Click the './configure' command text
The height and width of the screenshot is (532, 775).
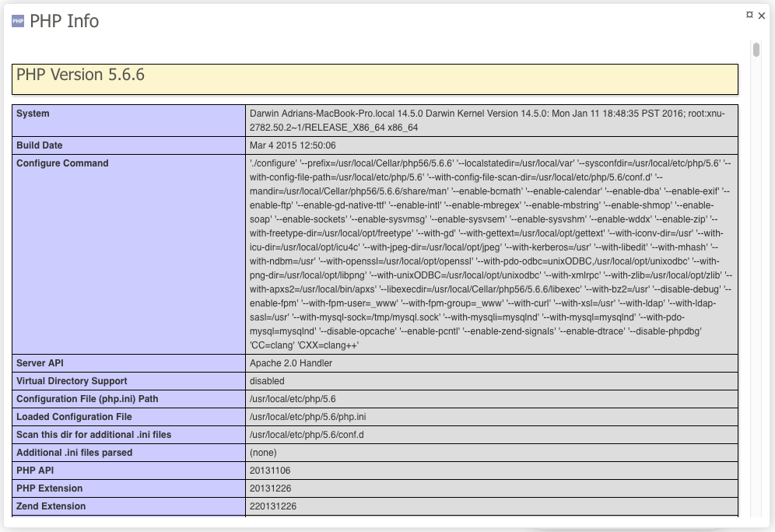coord(491,254)
